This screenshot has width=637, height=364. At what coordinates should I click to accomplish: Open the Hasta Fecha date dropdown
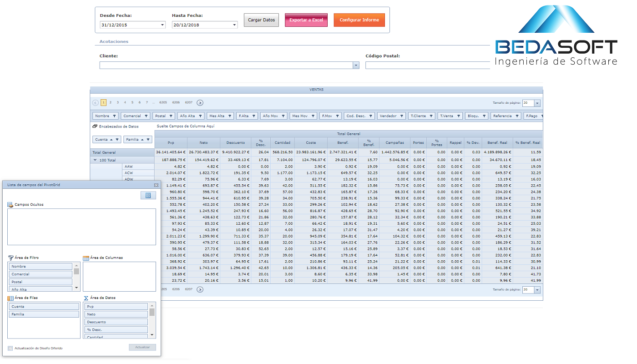pyautogui.click(x=234, y=25)
